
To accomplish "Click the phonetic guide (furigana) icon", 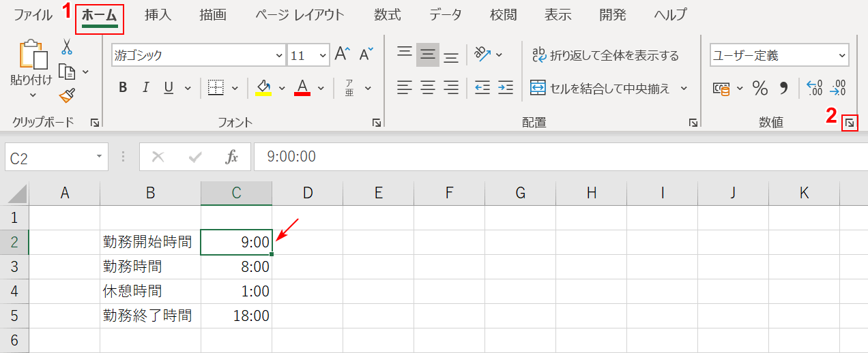I will (x=349, y=87).
